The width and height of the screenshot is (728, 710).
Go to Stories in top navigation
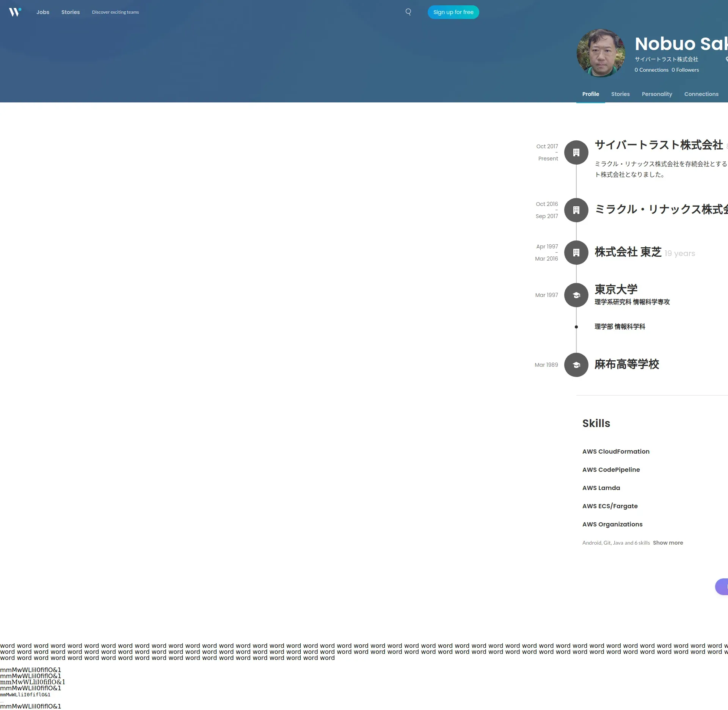click(x=71, y=12)
